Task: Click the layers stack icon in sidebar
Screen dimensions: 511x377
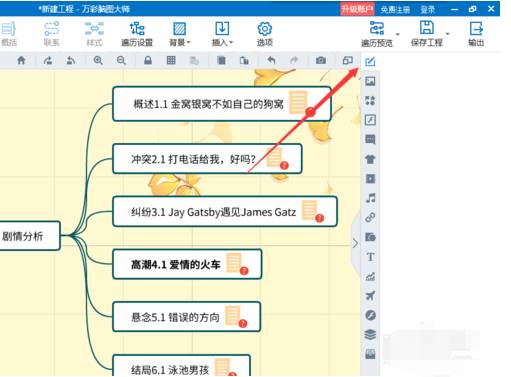Action: click(370, 335)
